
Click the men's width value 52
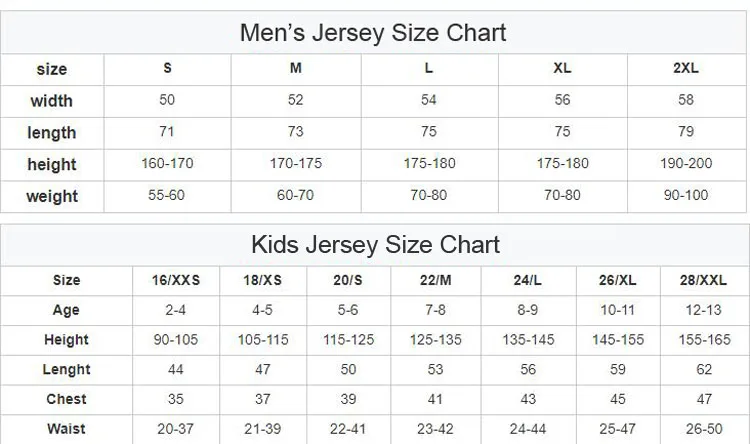tap(296, 101)
